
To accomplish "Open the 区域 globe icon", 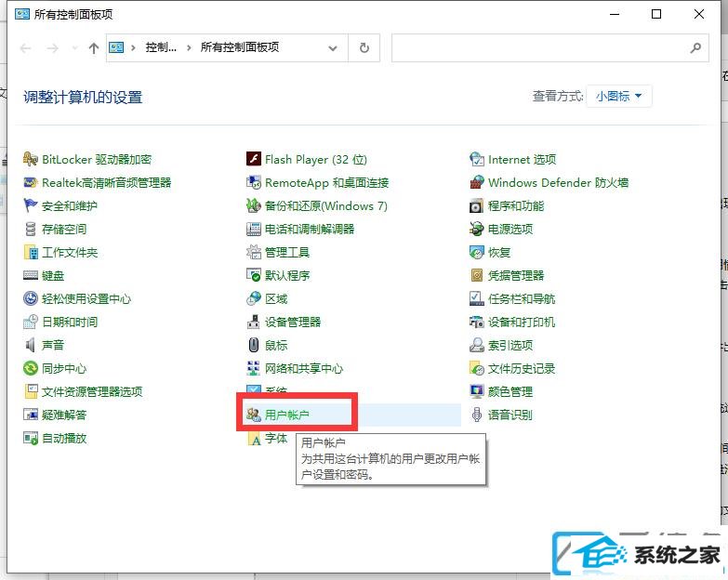I will coord(254,298).
